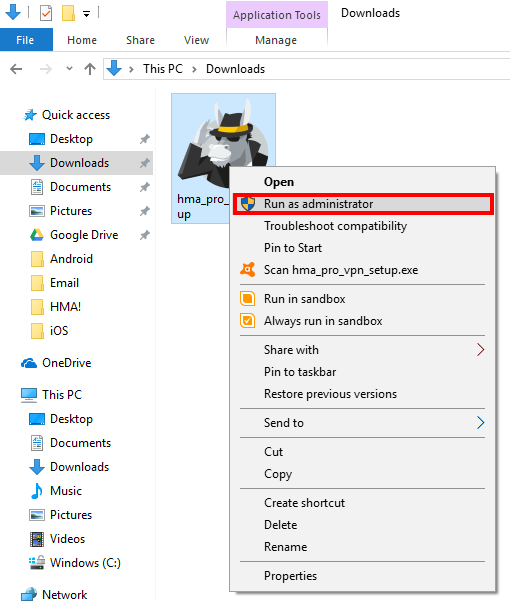Click the New folder quick access icon
The image size is (510, 601).
click(68, 13)
